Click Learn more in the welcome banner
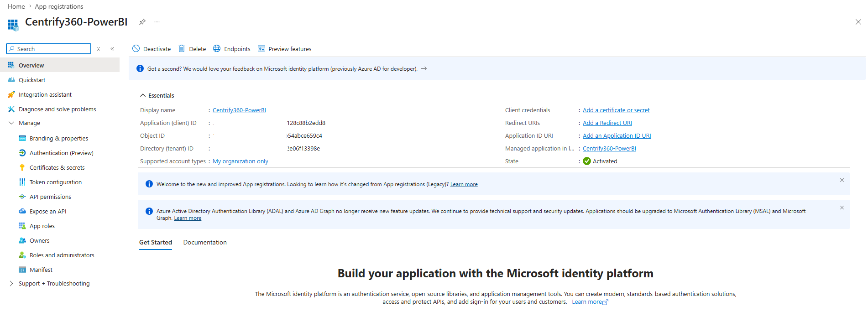 [x=464, y=184]
